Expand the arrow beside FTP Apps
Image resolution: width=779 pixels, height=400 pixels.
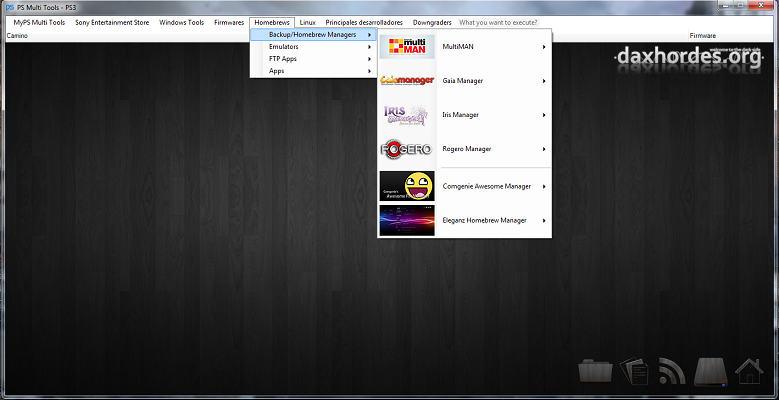pyautogui.click(x=370, y=59)
